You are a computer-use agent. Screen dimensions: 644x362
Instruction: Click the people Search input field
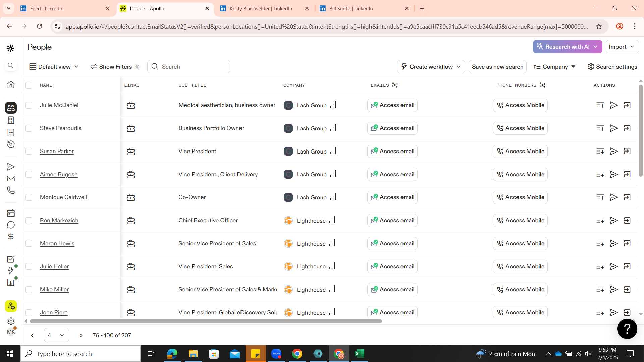point(189,67)
